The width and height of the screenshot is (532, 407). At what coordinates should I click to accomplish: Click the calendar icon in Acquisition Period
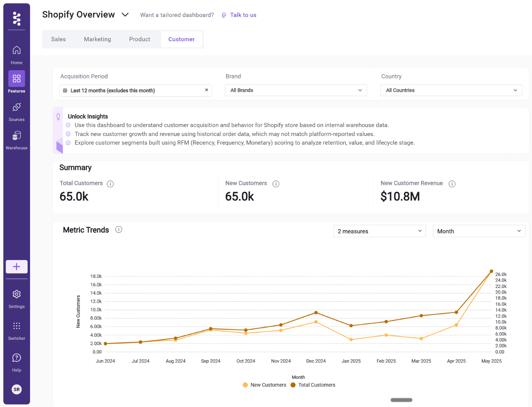click(65, 90)
